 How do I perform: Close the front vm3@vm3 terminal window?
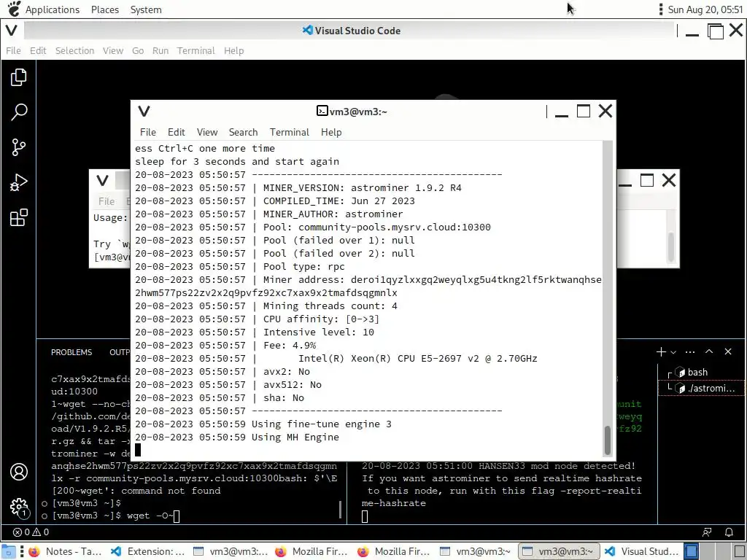[605, 111]
